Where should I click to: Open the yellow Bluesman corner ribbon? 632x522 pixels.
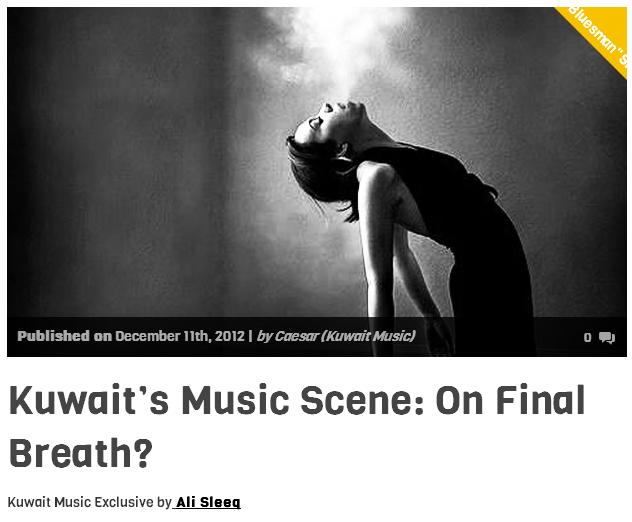click(597, 35)
